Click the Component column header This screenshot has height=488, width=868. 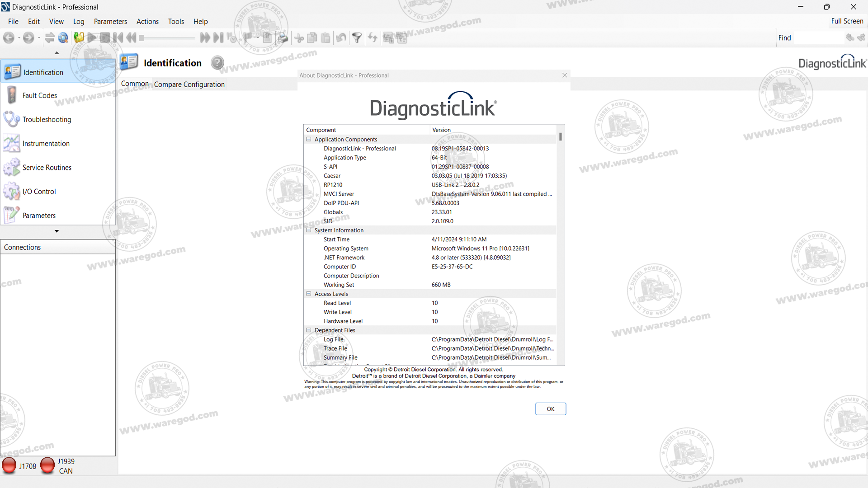pos(367,130)
